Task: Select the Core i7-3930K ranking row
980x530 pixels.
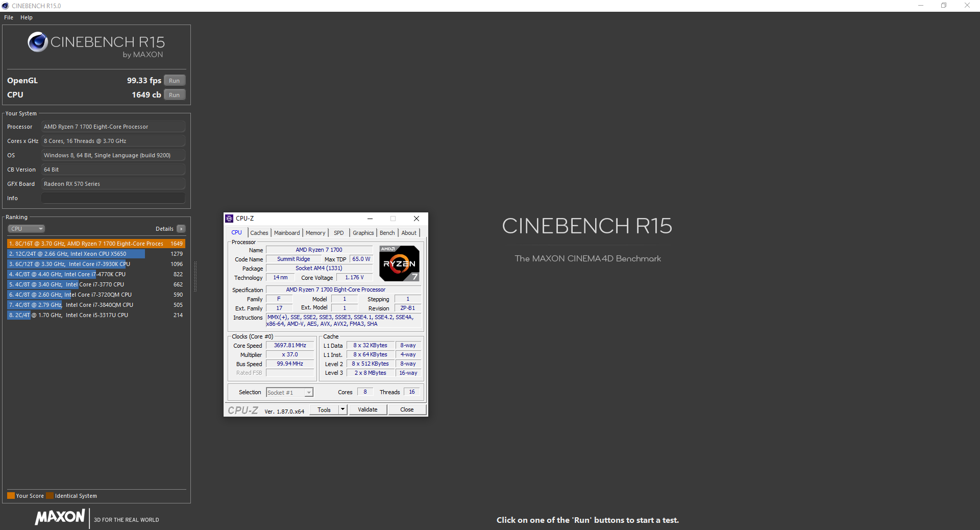Action: [96, 264]
